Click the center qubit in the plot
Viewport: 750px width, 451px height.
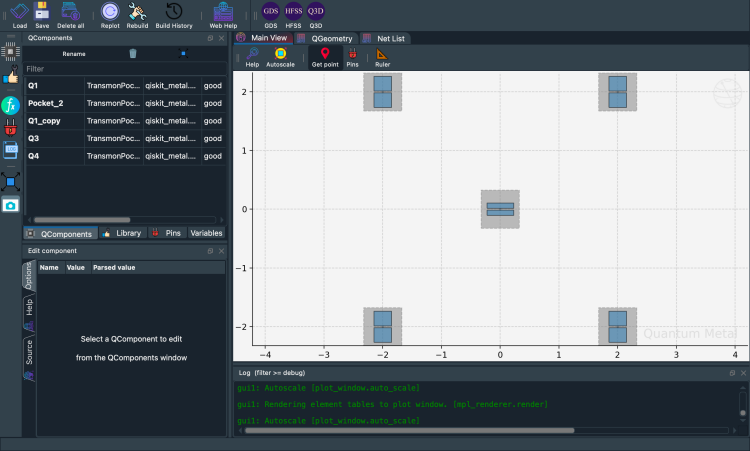500,209
